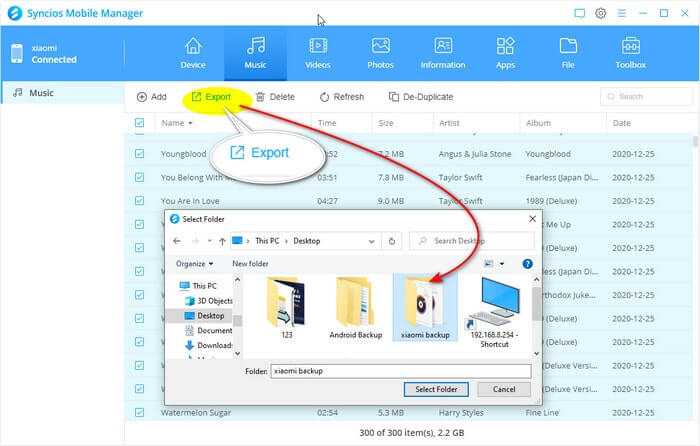
Task: Click This PC in the address path
Action: click(x=267, y=241)
